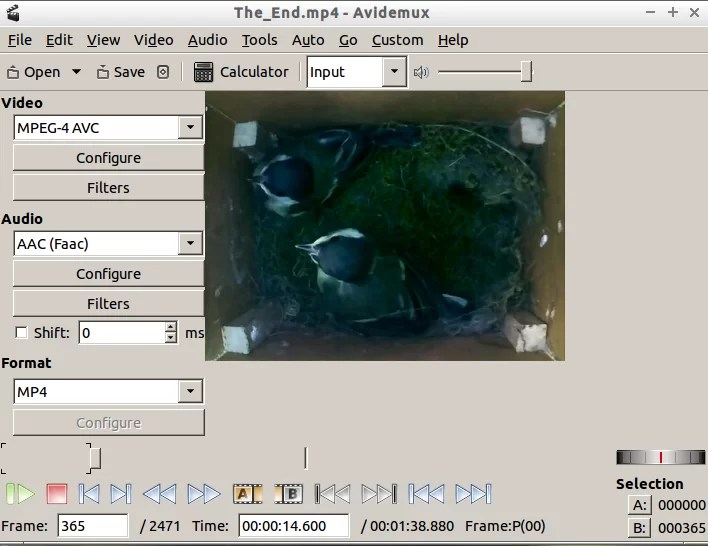Open the AAC (Faac) audio codec dropdown
Screen dimensions: 708x546
click(x=108, y=244)
